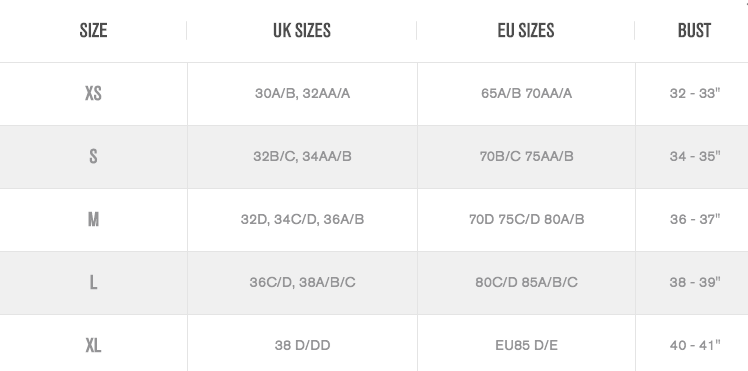Click the 38 D/DD cell
748x371 pixels.
(x=302, y=345)
